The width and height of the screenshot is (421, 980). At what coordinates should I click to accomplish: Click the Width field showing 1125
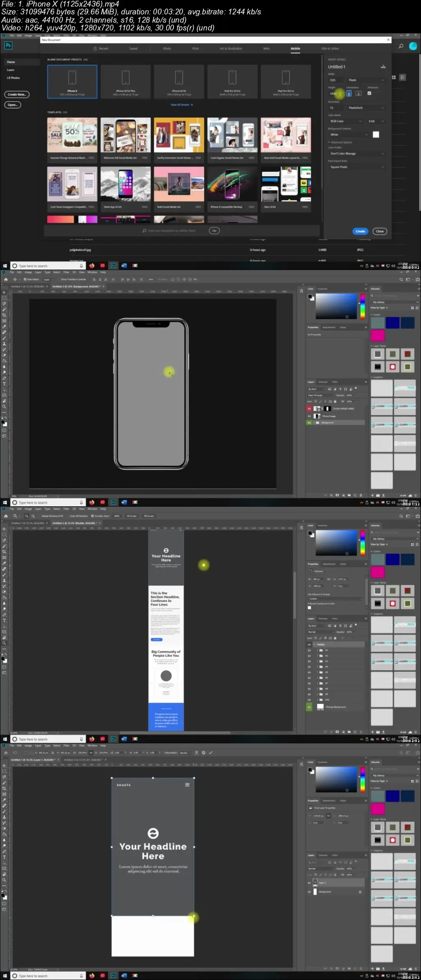[x=336, y=80]
